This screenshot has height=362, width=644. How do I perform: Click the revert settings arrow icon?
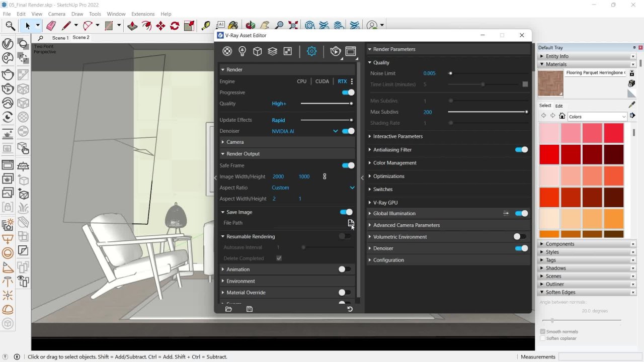pos(350,309)
